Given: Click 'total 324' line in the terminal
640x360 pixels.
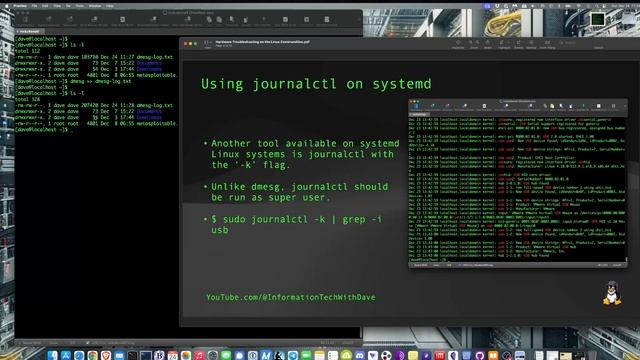Looking at the screenshot, I should pyautogui.click(x=27, y=99).
